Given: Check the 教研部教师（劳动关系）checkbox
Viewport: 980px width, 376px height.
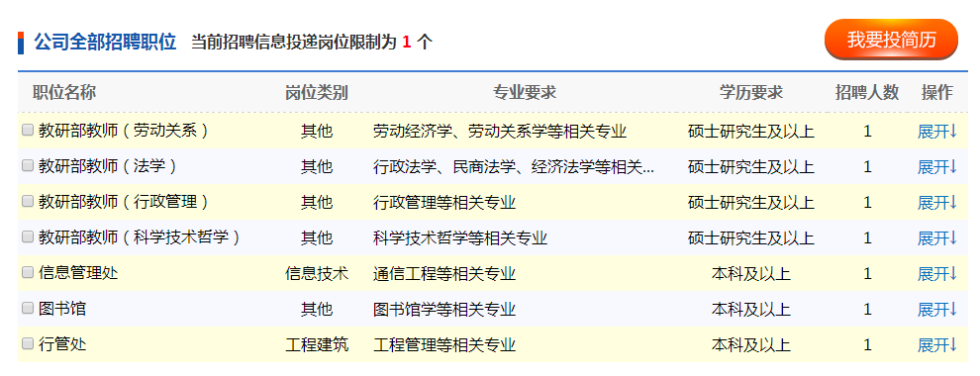Looking at the screenshot, I should (28, 131).
